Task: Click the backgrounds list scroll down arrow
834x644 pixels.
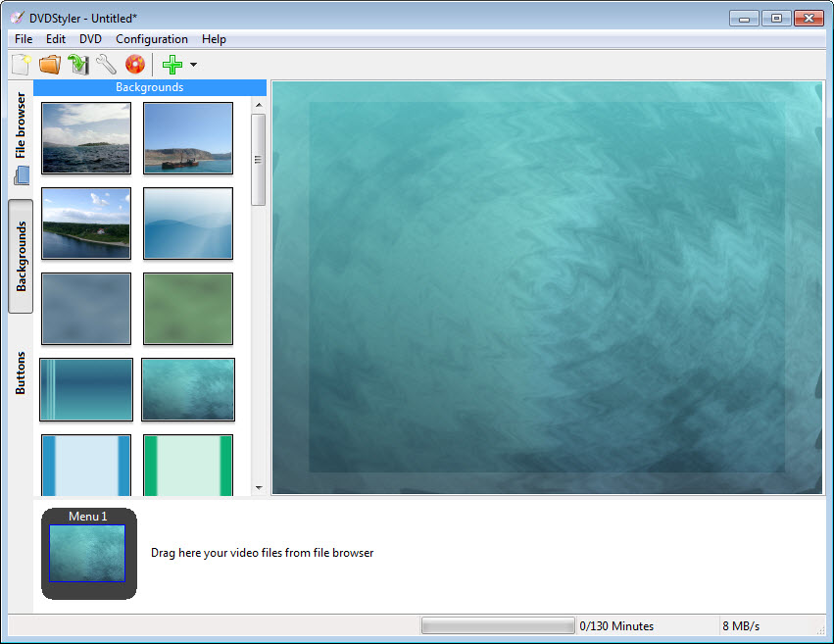Action: coord(259,487)
